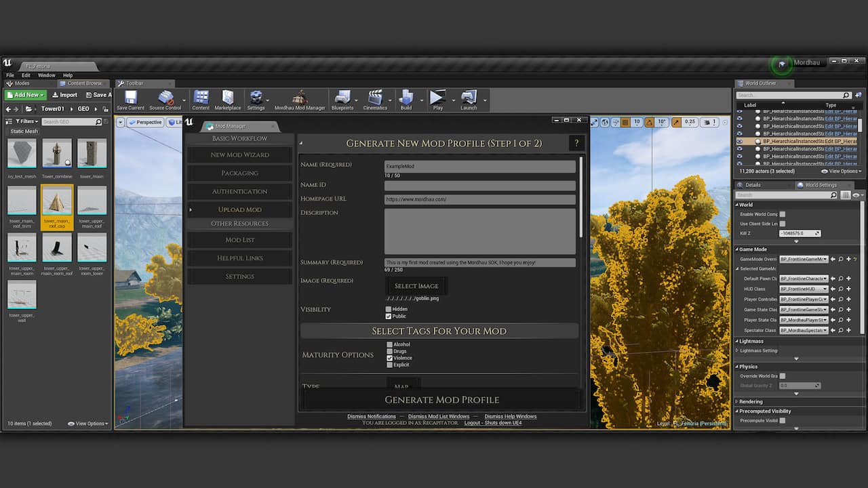Launch the Marketplace from the toolbar

pos(228,100)
